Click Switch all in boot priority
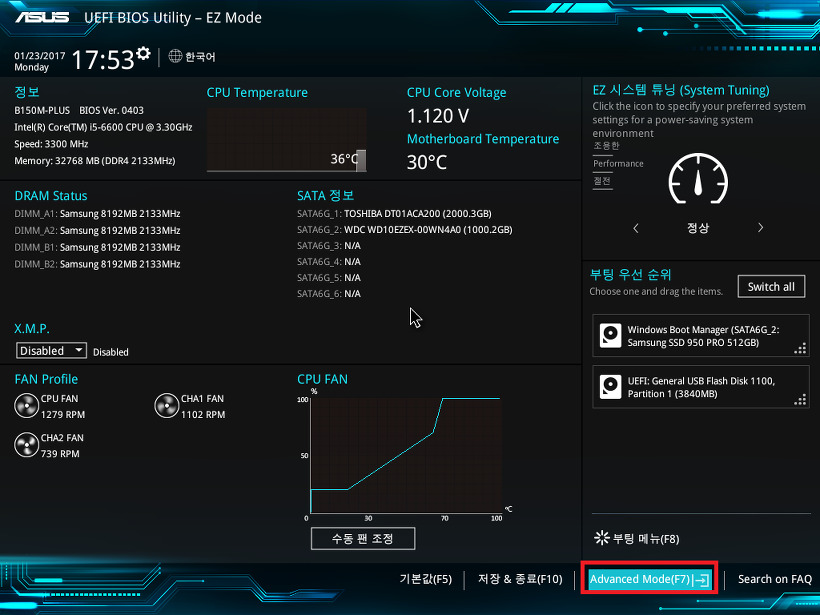Viewport: 820px width, 615px height. 771,286
